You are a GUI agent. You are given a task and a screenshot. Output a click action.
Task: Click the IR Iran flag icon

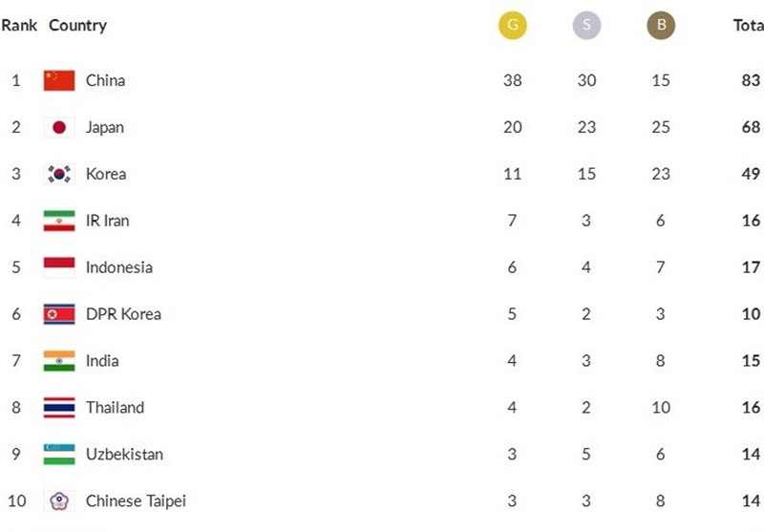tap(59, 221)
